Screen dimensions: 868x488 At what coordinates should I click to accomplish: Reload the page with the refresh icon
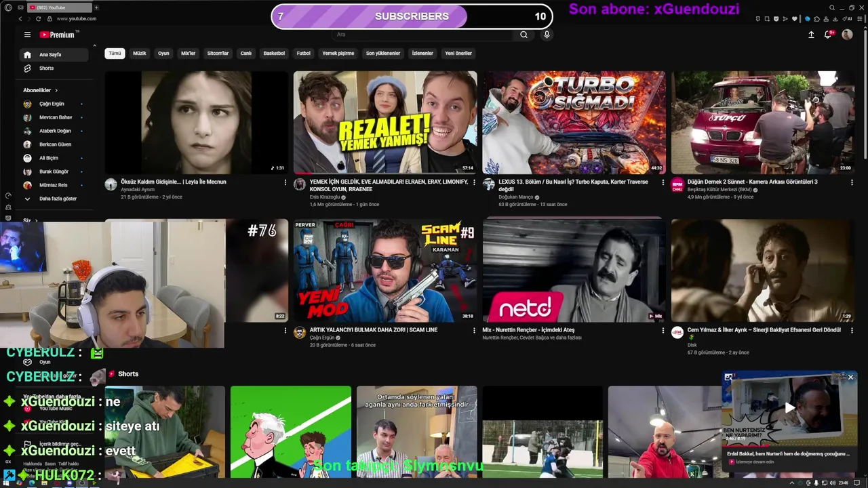[x=38, y=18]
